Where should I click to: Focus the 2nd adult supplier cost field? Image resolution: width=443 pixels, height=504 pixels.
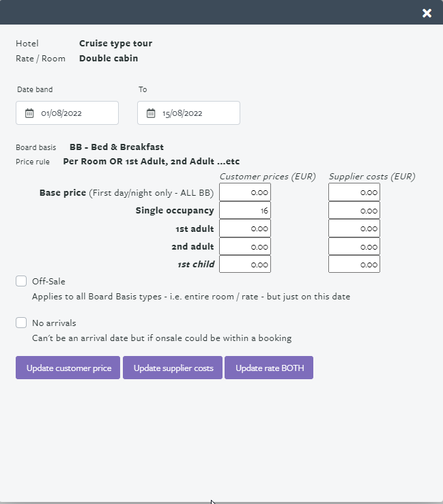tap(354, 246)
